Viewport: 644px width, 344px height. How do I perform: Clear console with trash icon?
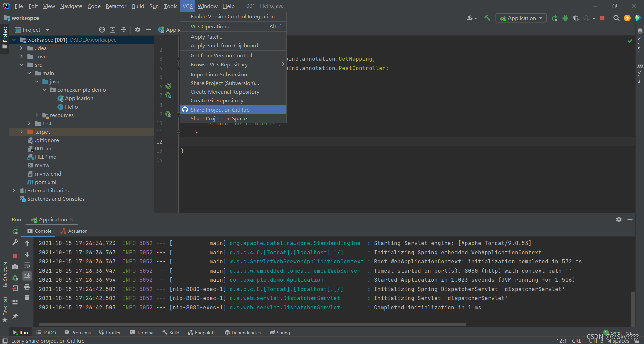click(x=27, y=297)
